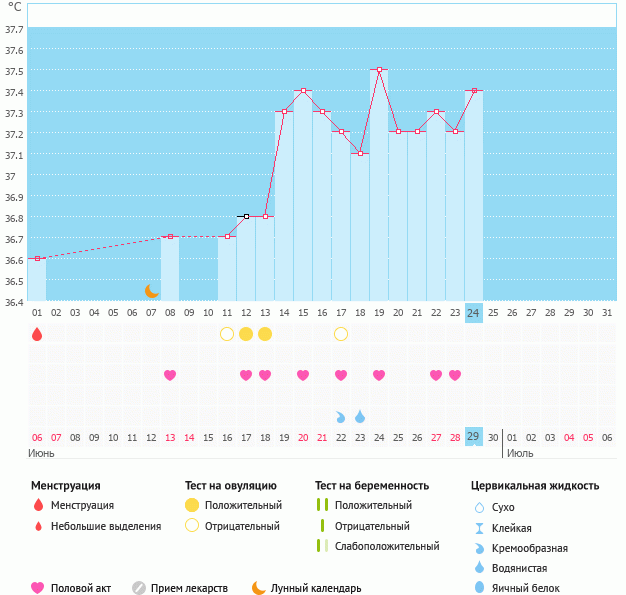Click the orange 'Лунный календарь' legend icon
Viewport: 626px width, 595px height.
click(x=259, y=588)
